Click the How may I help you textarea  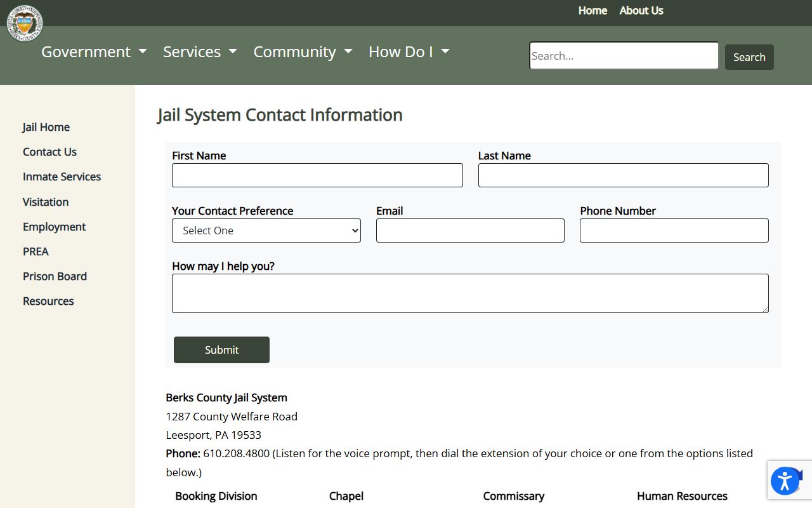[x=470, y=293]
